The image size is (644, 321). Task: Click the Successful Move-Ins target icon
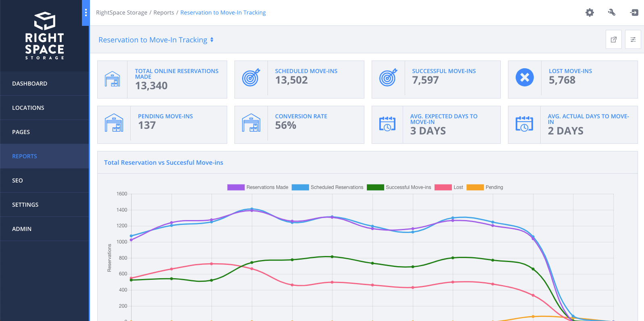(388, 78)
